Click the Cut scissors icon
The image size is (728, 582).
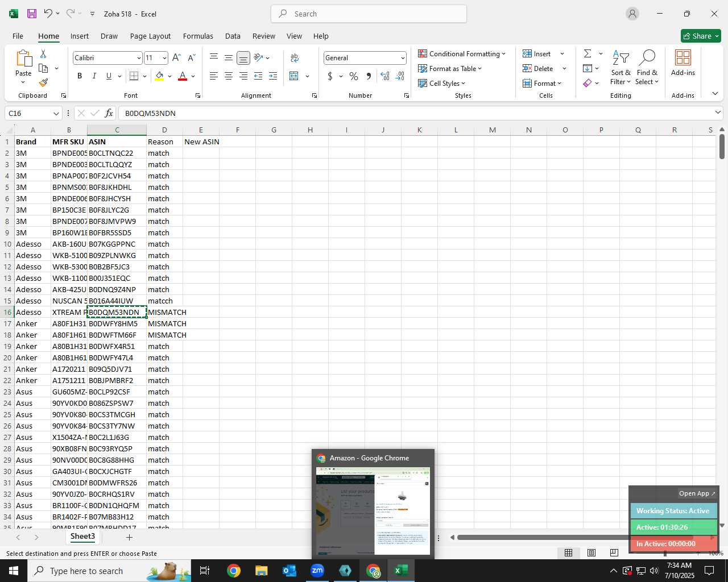tap(43, 53)
